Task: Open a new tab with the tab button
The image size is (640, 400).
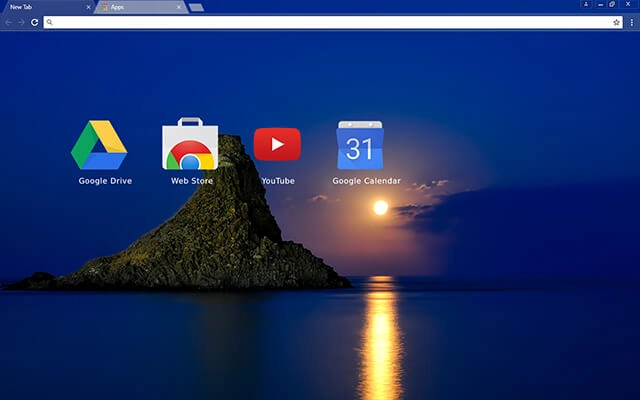Action: tap(196, 7)
